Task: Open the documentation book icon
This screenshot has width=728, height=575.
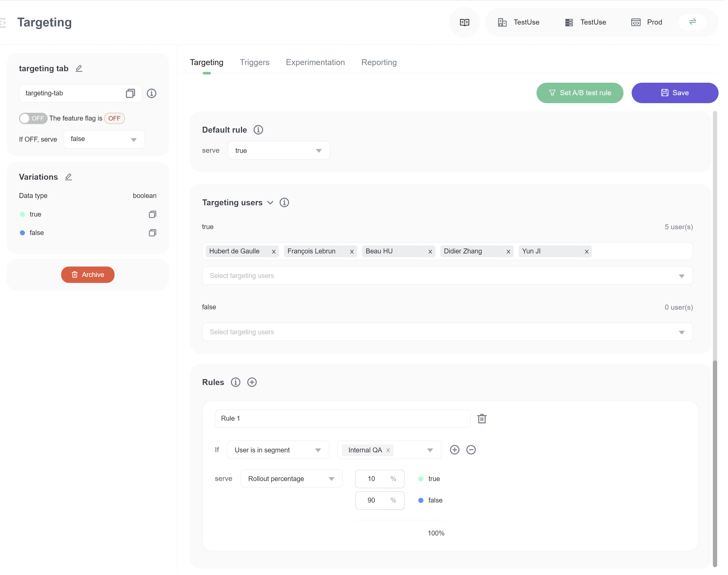Action: pos(464,22)
